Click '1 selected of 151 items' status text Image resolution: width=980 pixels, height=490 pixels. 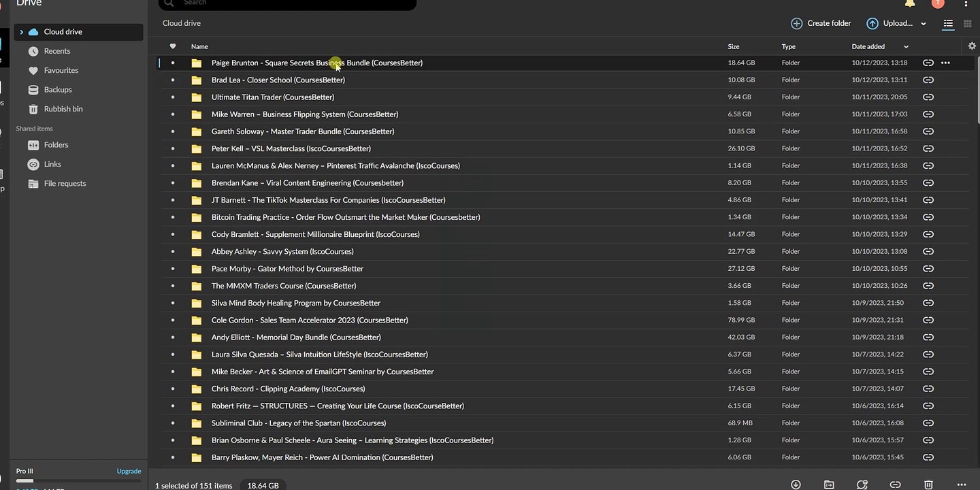[x=193, y=486]
